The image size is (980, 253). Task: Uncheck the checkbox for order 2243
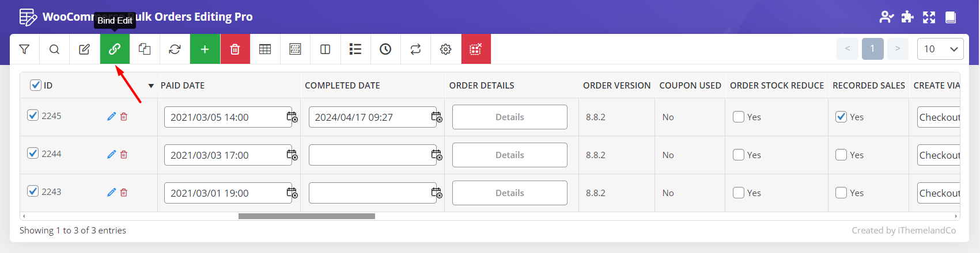(x=33, y=191)
